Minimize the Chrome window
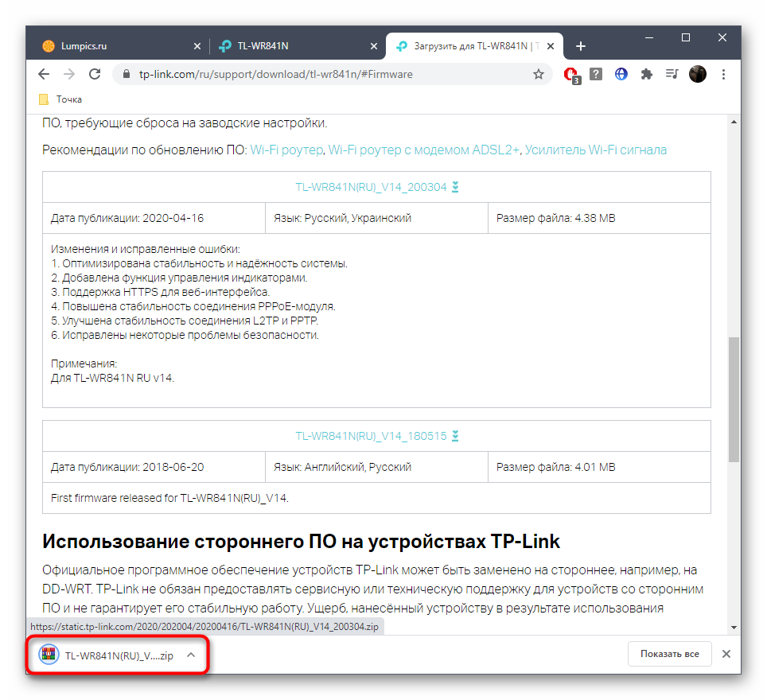Image resolution: width=767 pixels, height=700 pixels. [649, 37]
